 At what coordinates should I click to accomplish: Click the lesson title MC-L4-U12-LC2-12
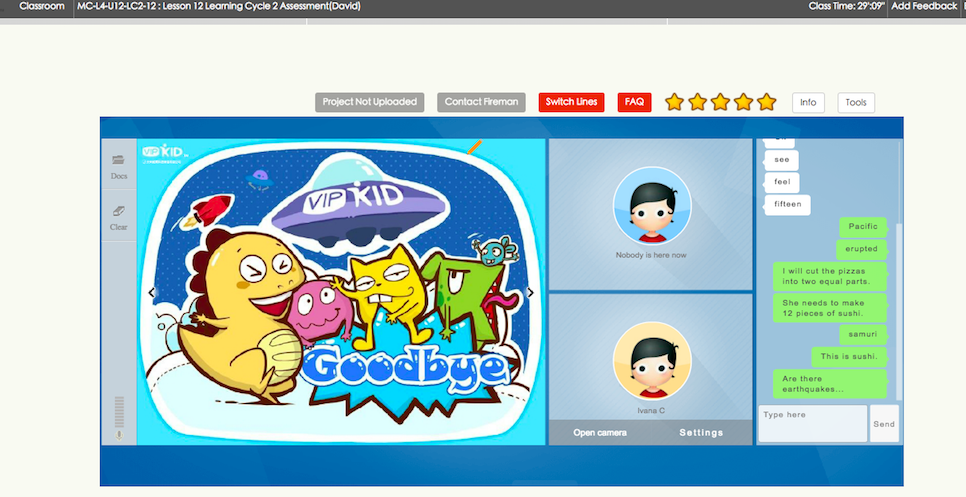219,6
